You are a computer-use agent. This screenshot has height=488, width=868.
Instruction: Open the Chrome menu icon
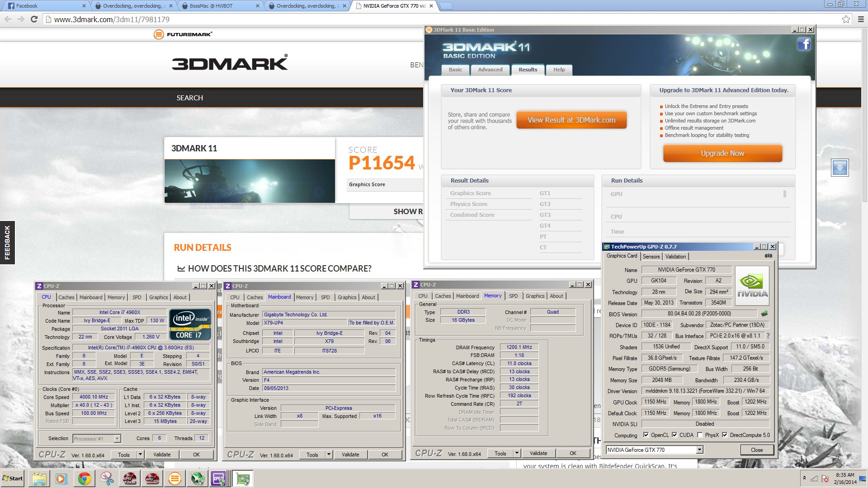coord(860,19)
